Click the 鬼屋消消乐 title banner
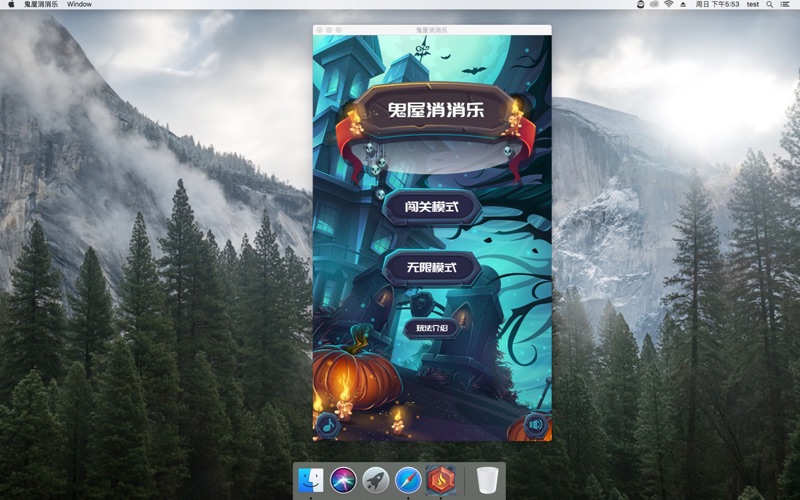Image resolution: width=800 pixels, height=500 pixels. tap(435, 110)
